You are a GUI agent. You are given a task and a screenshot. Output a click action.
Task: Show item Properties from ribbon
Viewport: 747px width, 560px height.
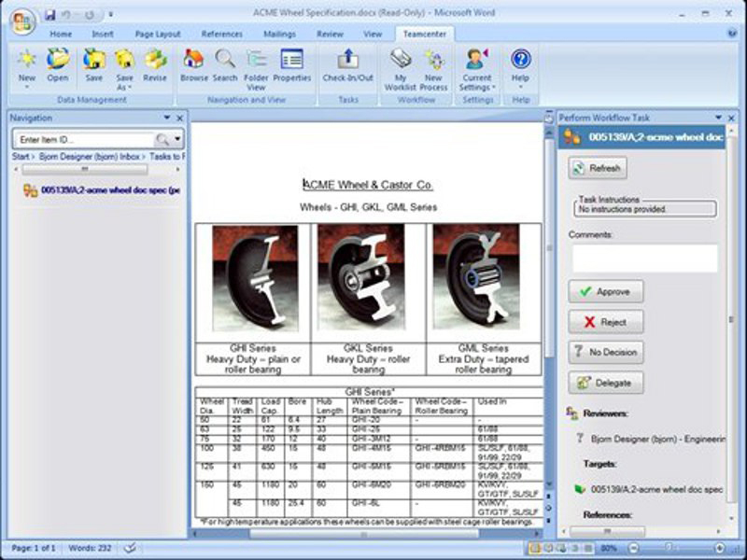click(292, 65)
